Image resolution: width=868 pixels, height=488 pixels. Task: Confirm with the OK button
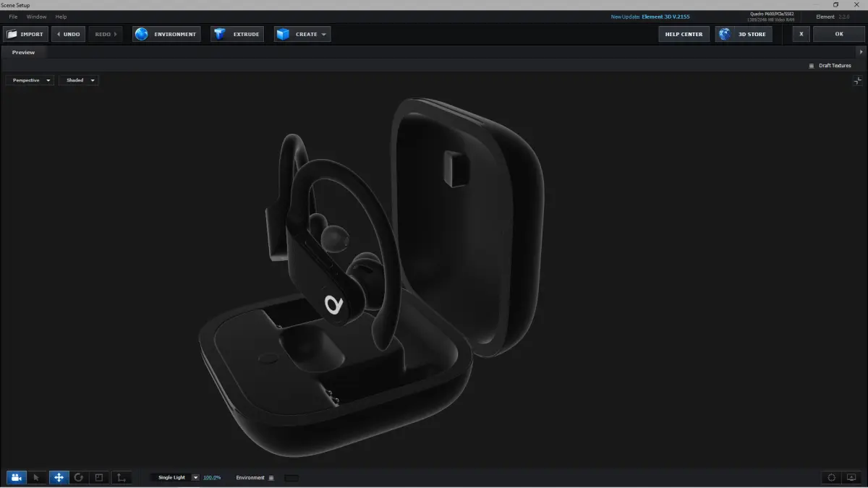click(x=839, y=34)
